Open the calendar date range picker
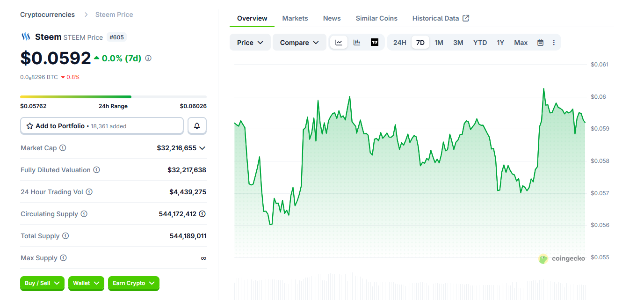Viewport: 644px width, 300px height. click(540, 43)
